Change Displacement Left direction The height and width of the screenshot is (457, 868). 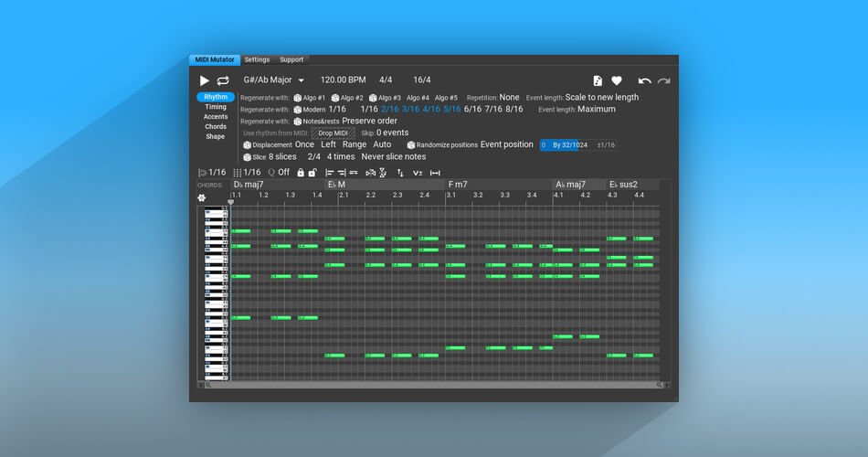328,144
